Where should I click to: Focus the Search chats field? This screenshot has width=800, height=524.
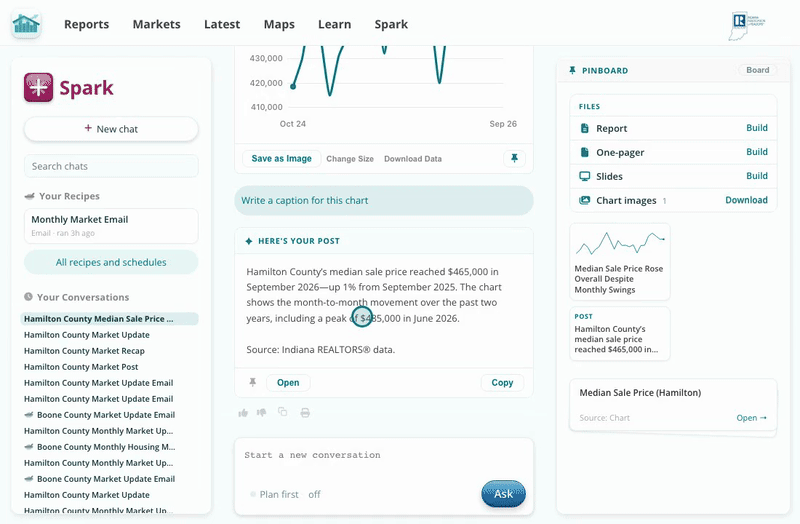point(111,166)
